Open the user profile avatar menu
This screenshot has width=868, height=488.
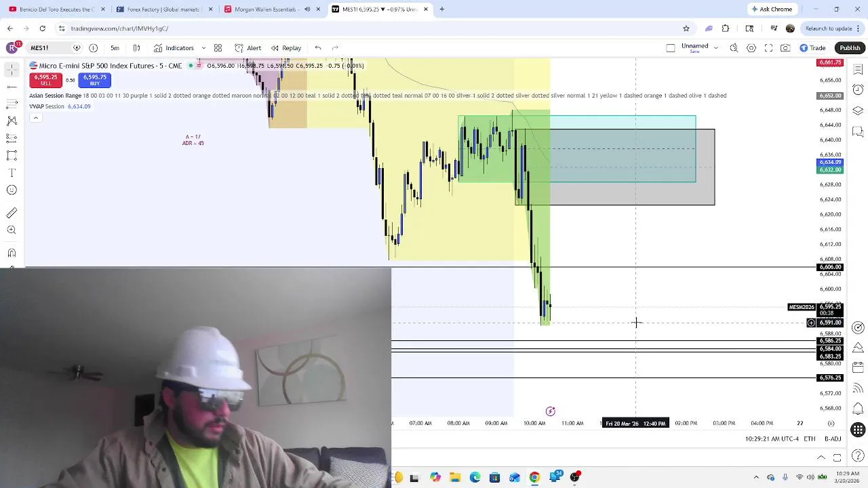pyautogui.click(x=12, y=48)
